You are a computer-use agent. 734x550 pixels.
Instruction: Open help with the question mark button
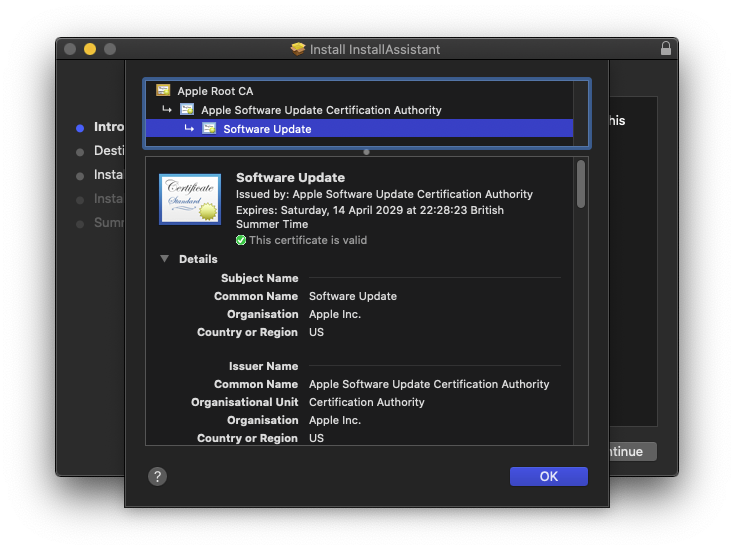pyautogui.click(x=157, y=477)
